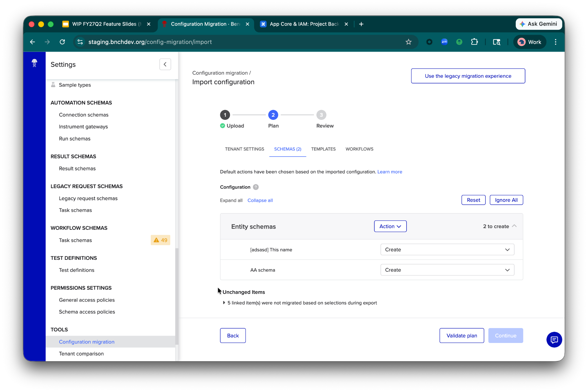
Task: Open Run schemas in sidebar
Action: pyautogui.click(x=75, y=139)
